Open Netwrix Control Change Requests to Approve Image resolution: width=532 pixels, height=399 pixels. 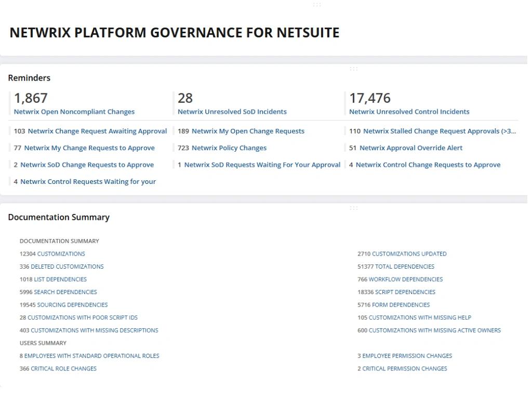pos(428,165)
